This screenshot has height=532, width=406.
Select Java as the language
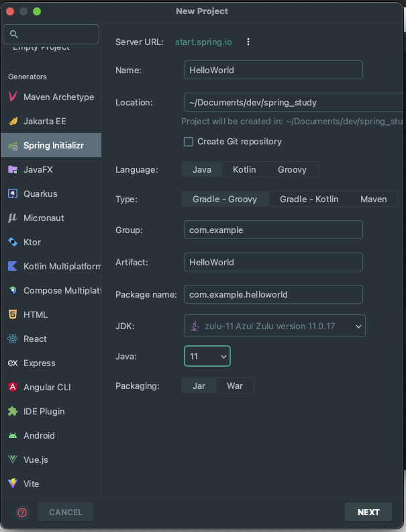202,170
